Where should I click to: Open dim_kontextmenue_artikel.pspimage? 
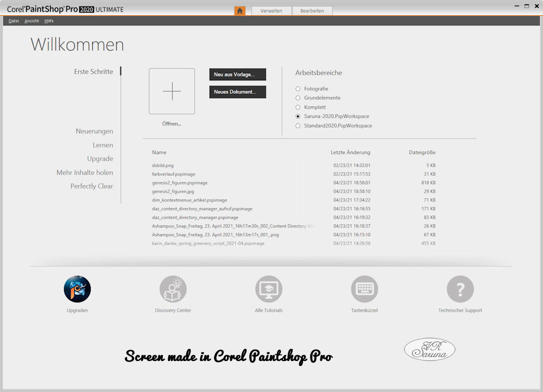[190, 200]
